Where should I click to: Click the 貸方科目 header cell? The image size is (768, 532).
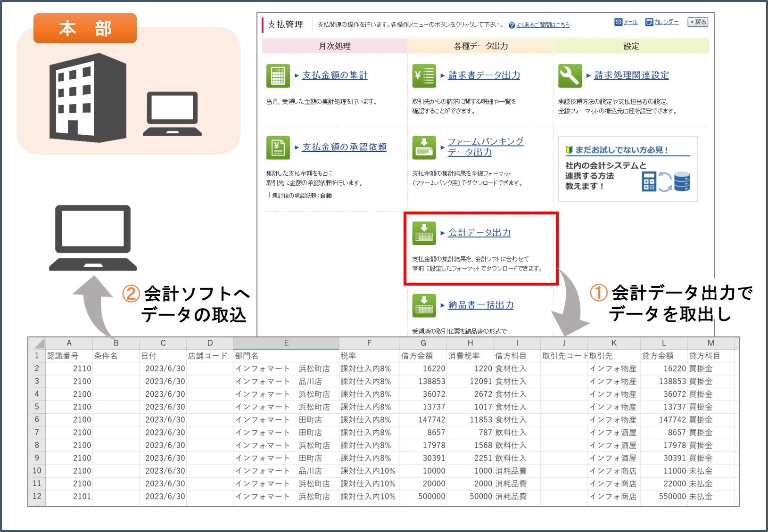tap(711, 356)
